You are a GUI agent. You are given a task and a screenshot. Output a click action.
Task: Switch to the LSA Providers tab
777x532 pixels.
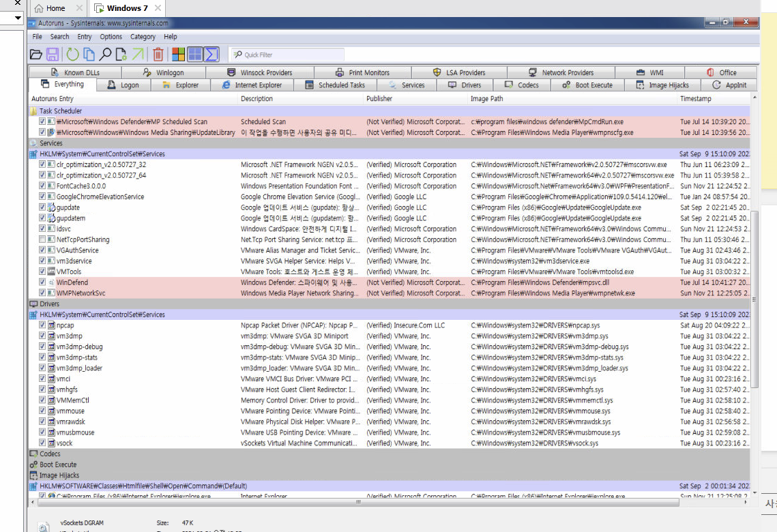459,72
